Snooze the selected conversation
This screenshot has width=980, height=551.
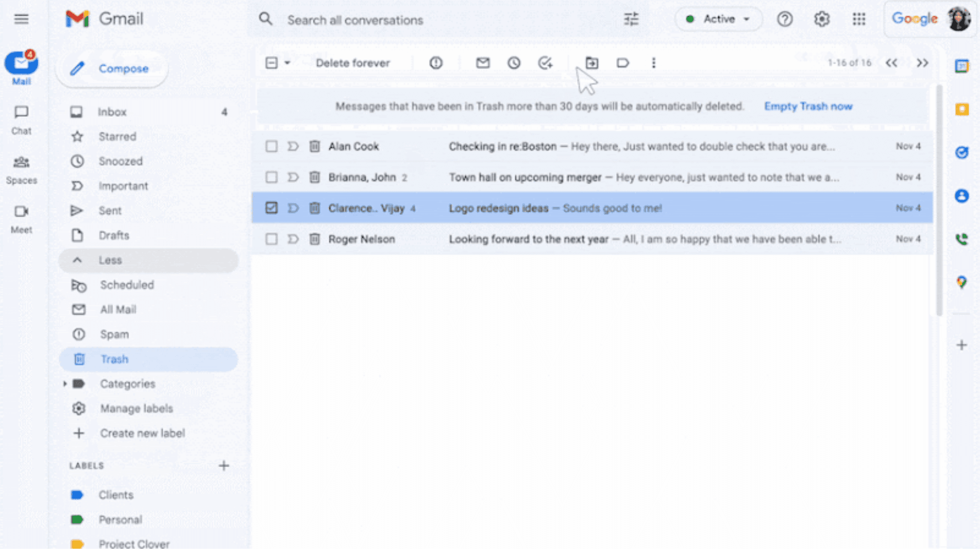pyautogui.click(x=514, y=63)
